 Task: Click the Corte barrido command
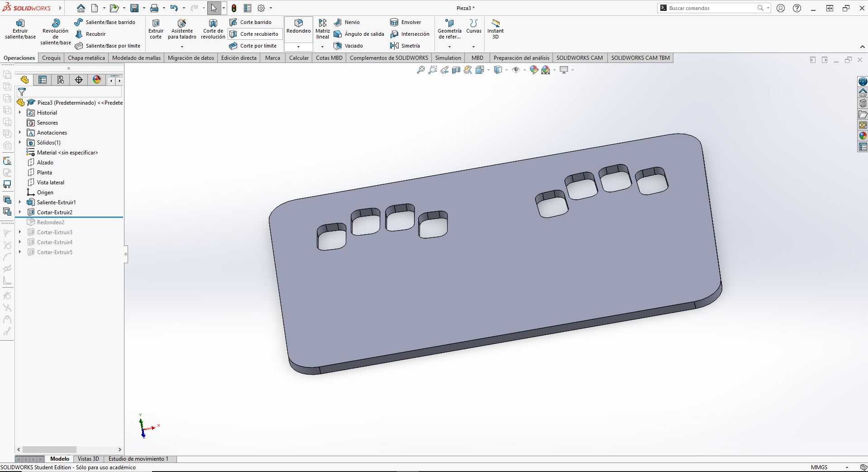(250, 22)
